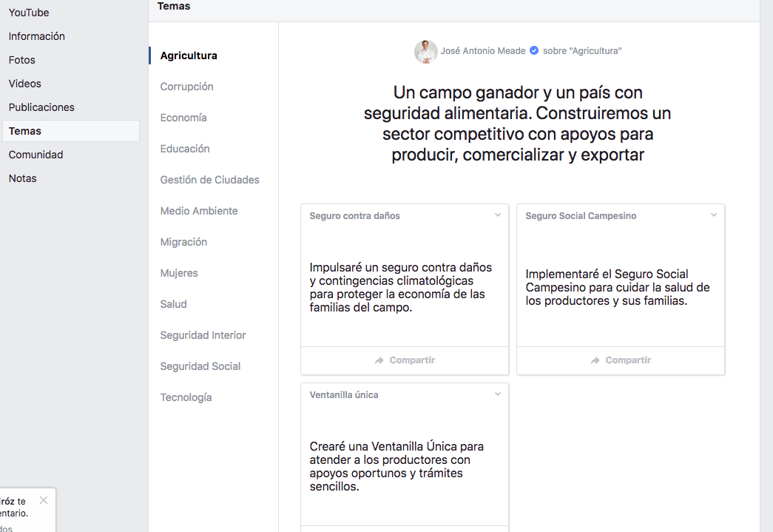Click Compartir under Seguro contra daños

(405, 360)
